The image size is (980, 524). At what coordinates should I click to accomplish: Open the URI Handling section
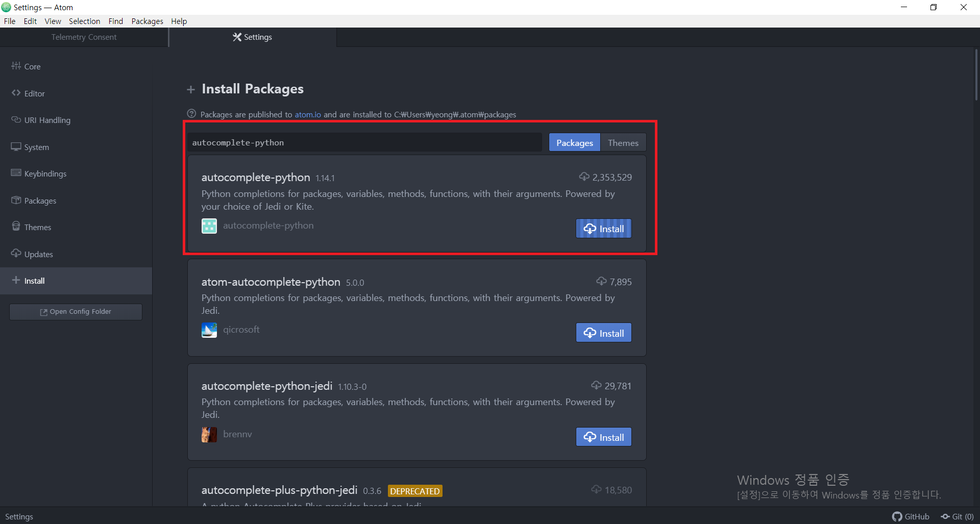pyautogui.click(x=76, y=120)
